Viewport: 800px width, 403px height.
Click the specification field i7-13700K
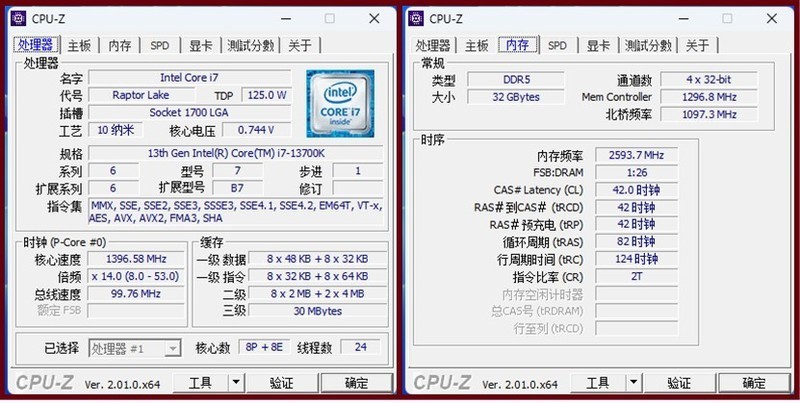[x=235, y=153]
